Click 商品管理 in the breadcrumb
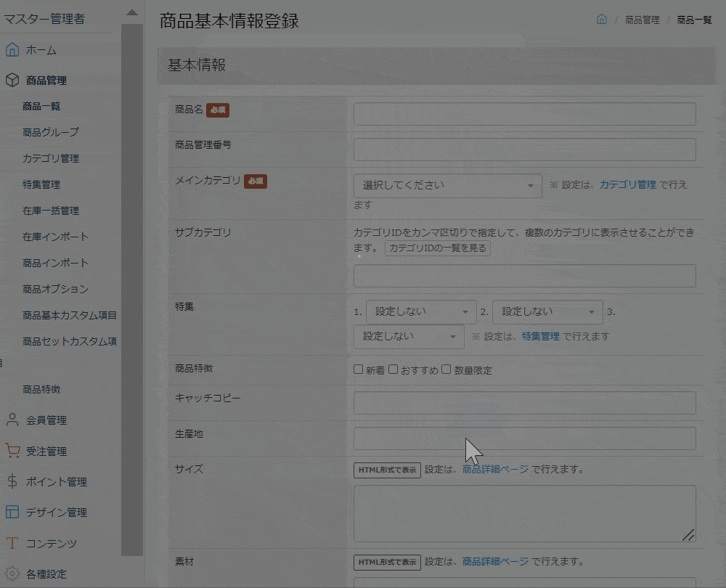This screenshot has height=588, width=726. (643, 20)
